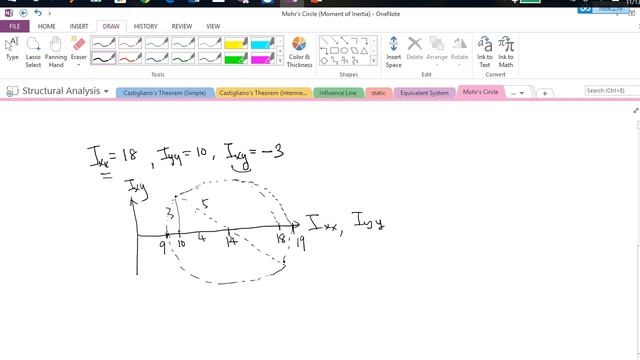640x360 pixels.
Task: Pick the green pen in the bottom row
Action: click(183, 58)
